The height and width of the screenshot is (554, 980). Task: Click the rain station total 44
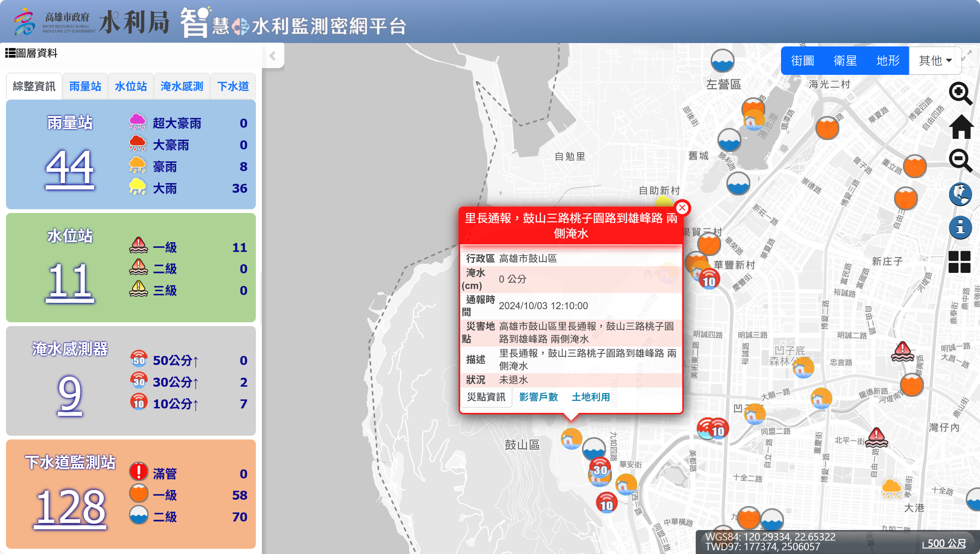pyautogui.click(x=70, y=168)
